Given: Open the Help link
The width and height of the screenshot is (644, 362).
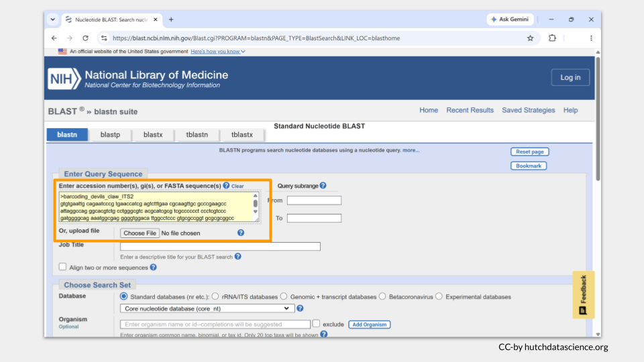Looking at the screenshot, I should 570,110.
